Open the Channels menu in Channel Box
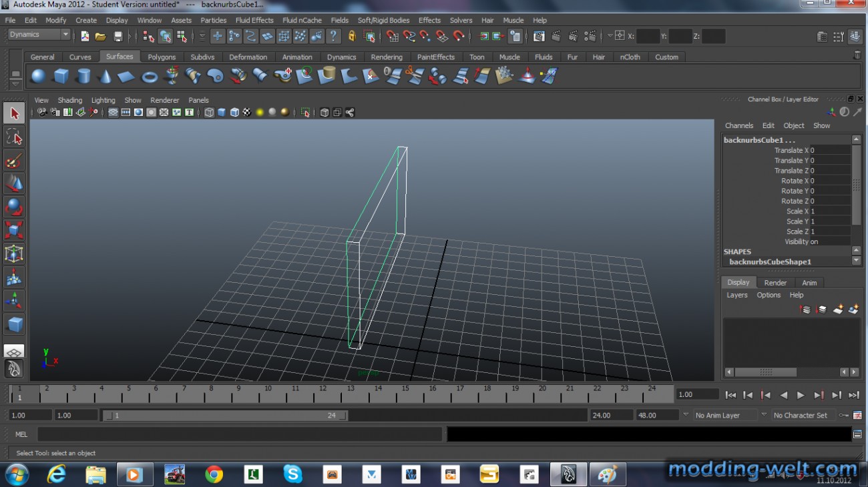 click(739, 125)
